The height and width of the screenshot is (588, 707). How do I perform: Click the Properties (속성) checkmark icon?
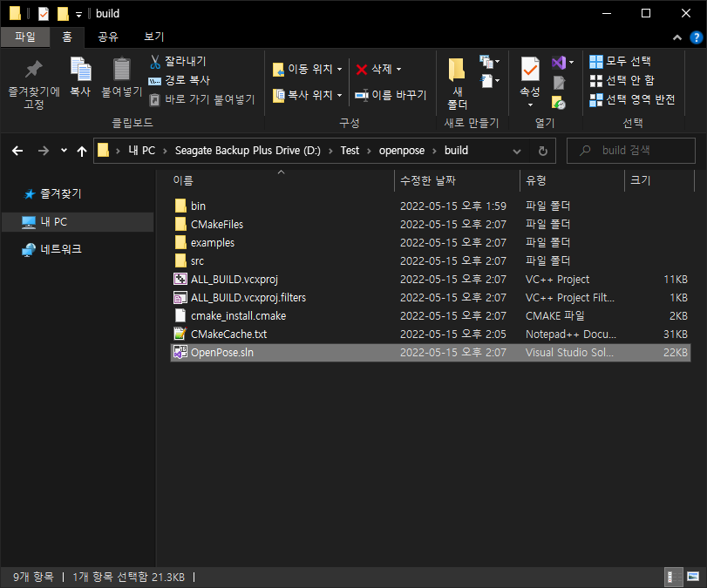[530, 69]
